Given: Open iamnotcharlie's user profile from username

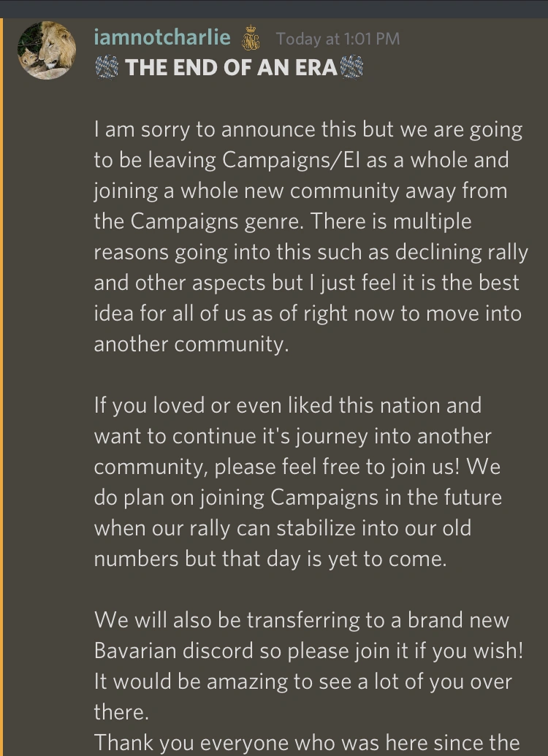Looking at the screenshot, I should tap(162, 37).
